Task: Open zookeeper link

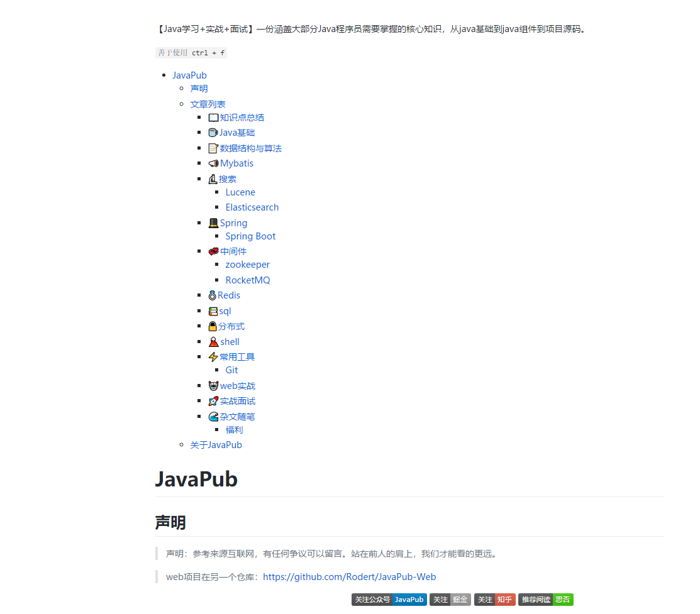Action: [247, 265]
